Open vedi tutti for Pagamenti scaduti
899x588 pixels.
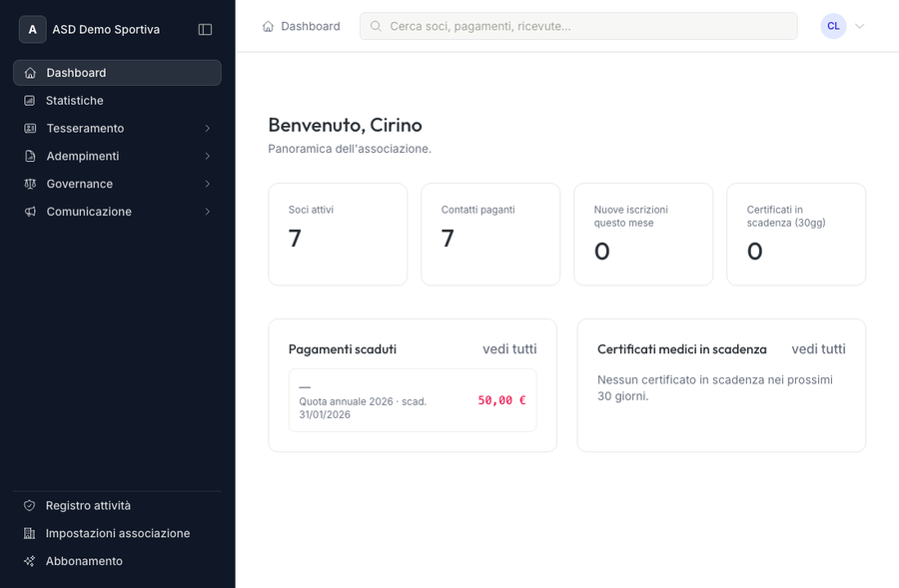point(508,349)
